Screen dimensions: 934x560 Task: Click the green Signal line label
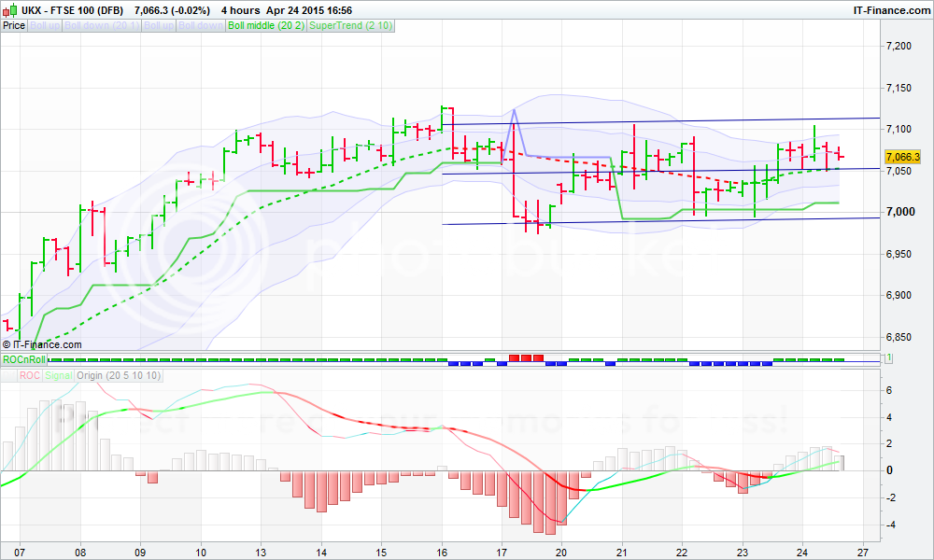[x=59, y=375]
